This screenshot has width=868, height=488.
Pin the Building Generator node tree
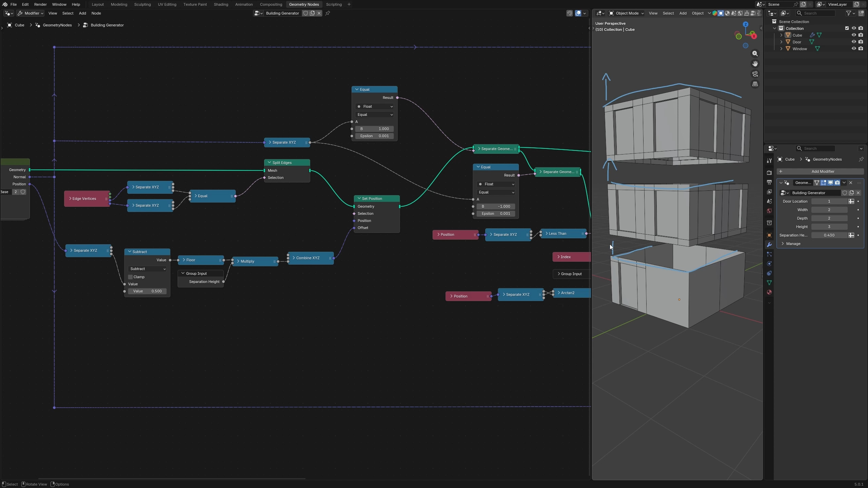point(328,13)
